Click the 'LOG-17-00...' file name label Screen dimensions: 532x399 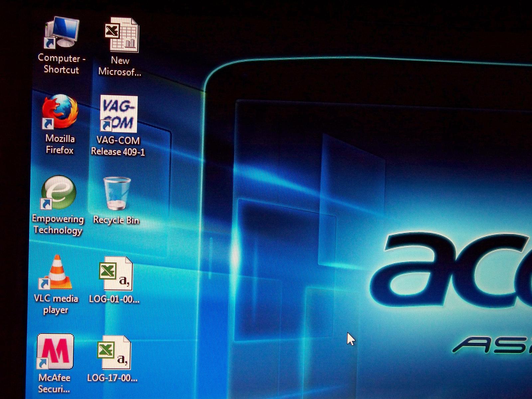[x=112, y=378]
